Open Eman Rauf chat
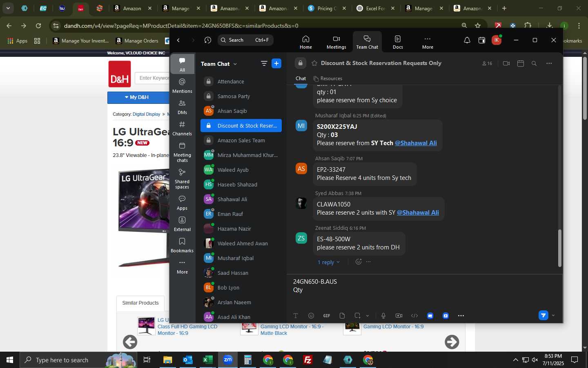Screen dimensions: 588x368 [x=241, y=214]
